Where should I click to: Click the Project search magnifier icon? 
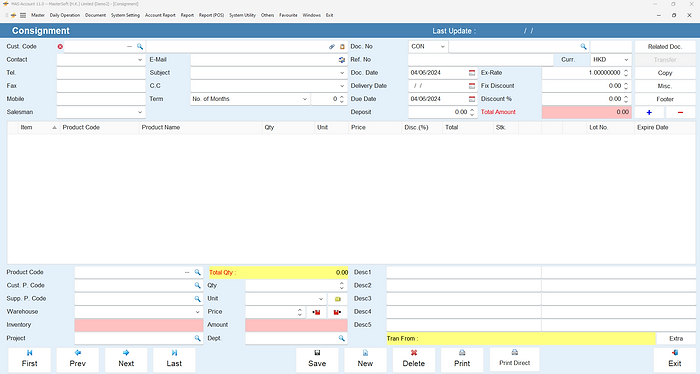[197, 338]
